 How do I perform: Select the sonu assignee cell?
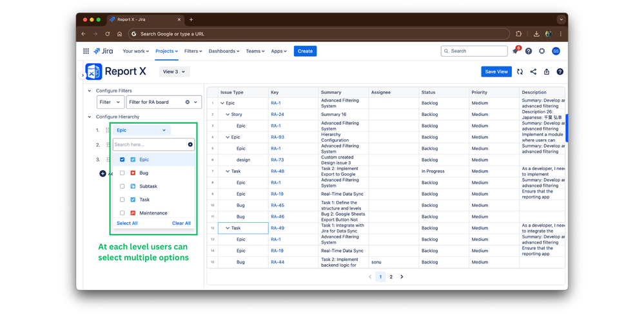coord(393,262)
